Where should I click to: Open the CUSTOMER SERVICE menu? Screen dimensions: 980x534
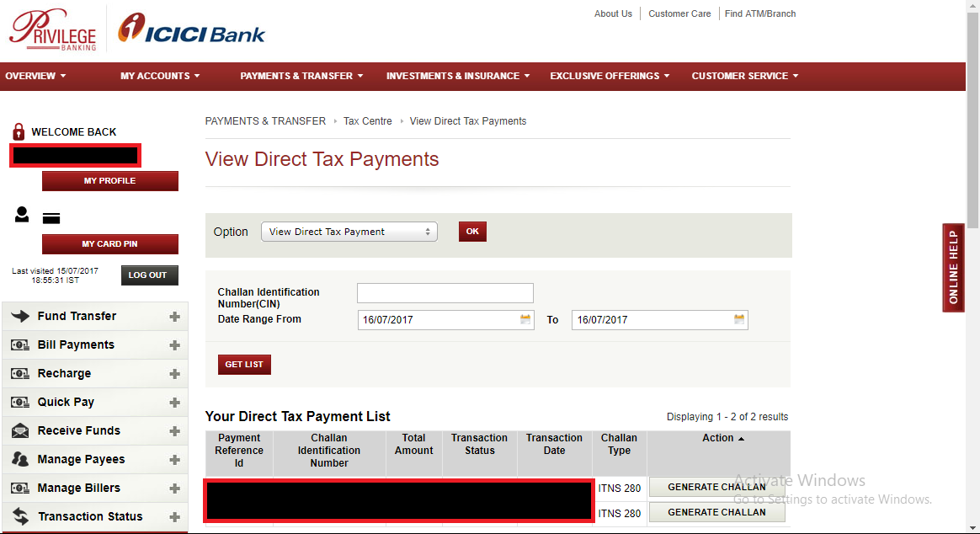(x=745, y=76)
